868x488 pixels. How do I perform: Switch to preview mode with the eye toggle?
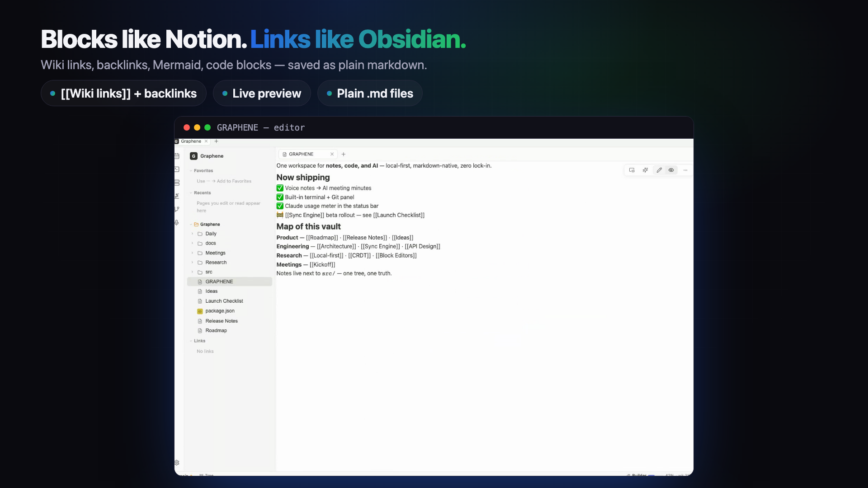[x=671, y=170]
